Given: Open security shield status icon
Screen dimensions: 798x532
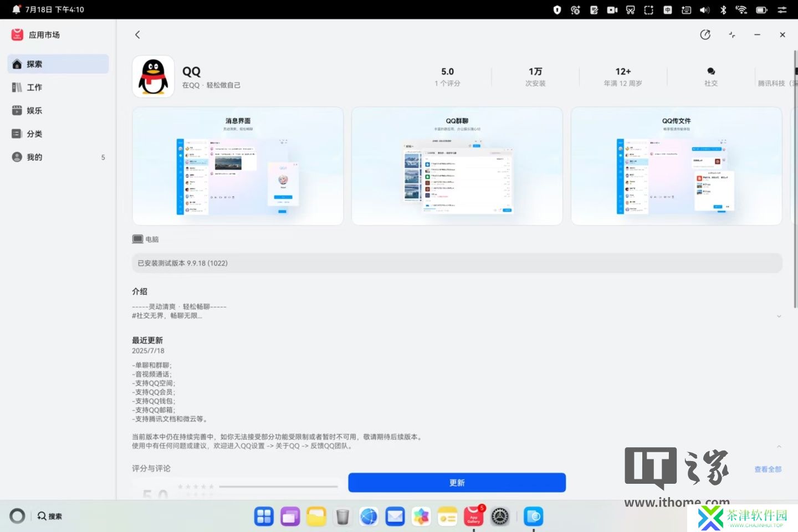Looking at the screenshot, I should click(x=557, y=9).
